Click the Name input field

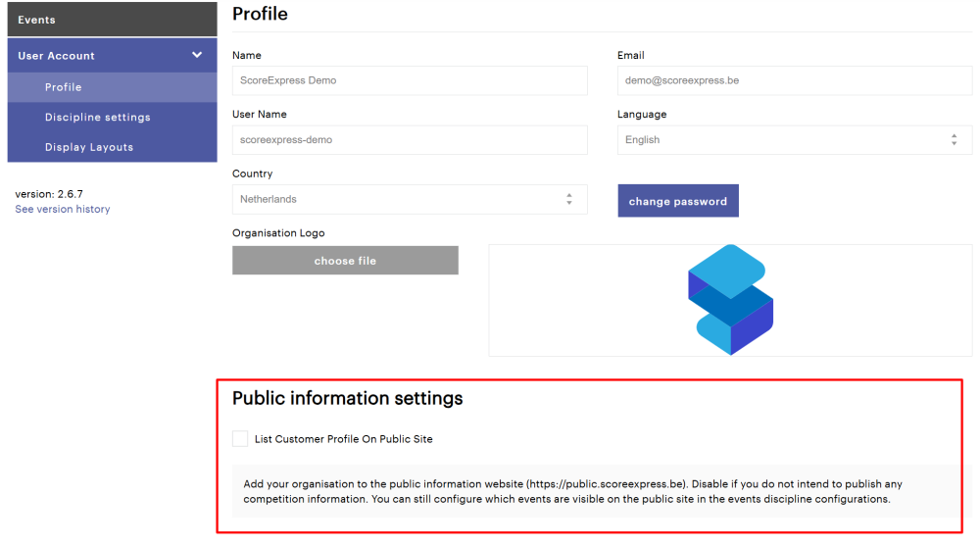(x=410, y=80)
